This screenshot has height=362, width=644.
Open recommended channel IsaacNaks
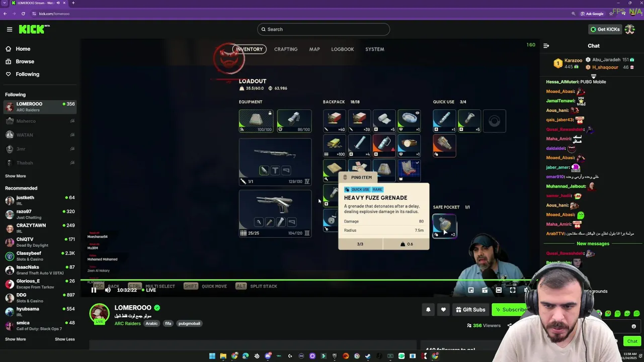tap(40, 269)
